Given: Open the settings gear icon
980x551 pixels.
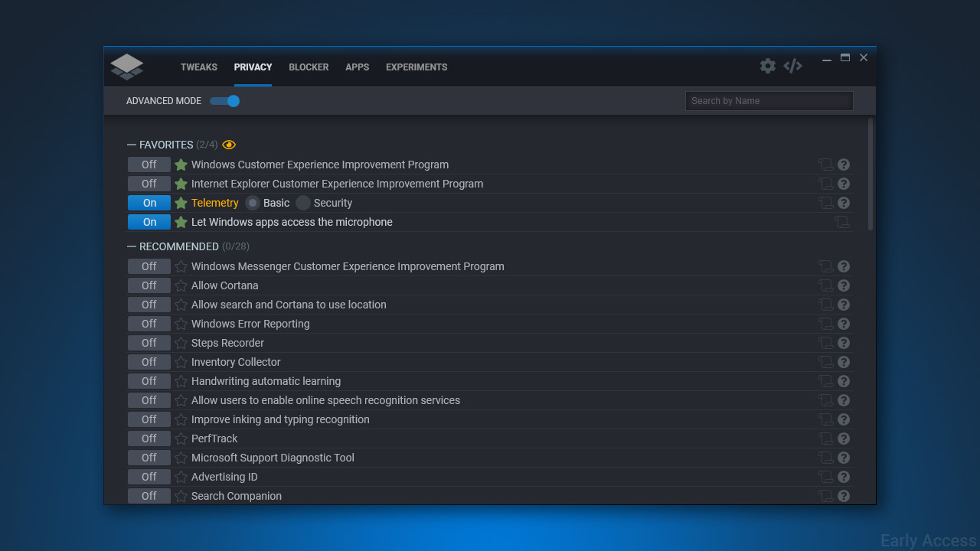Looking at the screenshot, I should coord(767,66).
